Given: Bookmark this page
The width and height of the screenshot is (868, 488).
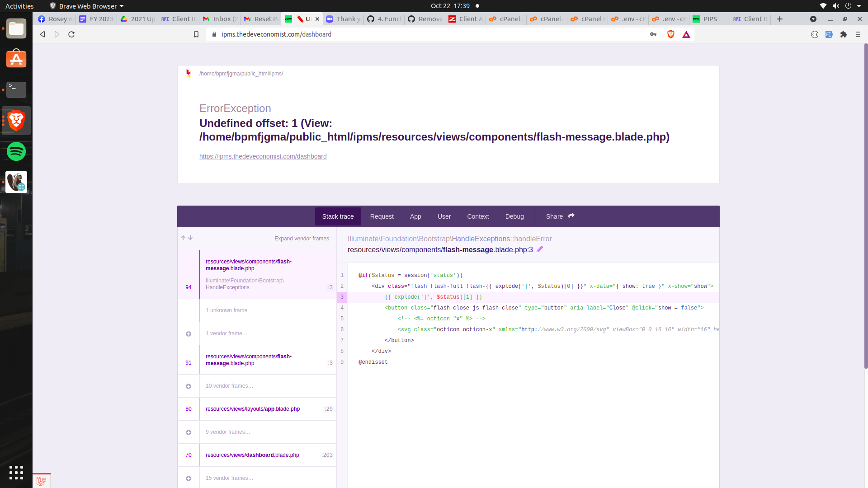Looking at the screenshot, I should pyautogui.click(x=196, y=34).
